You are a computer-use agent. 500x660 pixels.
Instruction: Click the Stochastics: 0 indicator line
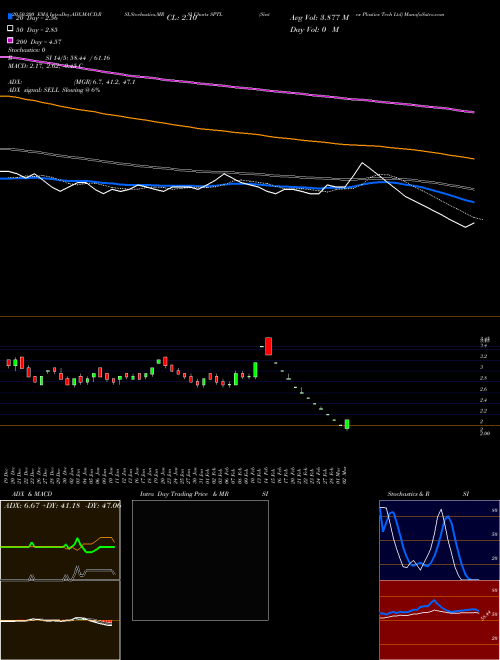point(27,50)
